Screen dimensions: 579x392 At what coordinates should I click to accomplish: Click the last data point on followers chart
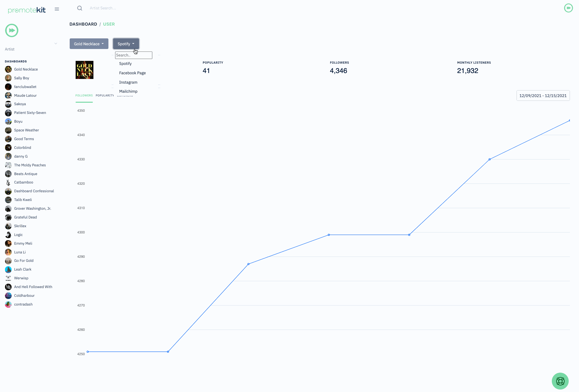(570, 120)
